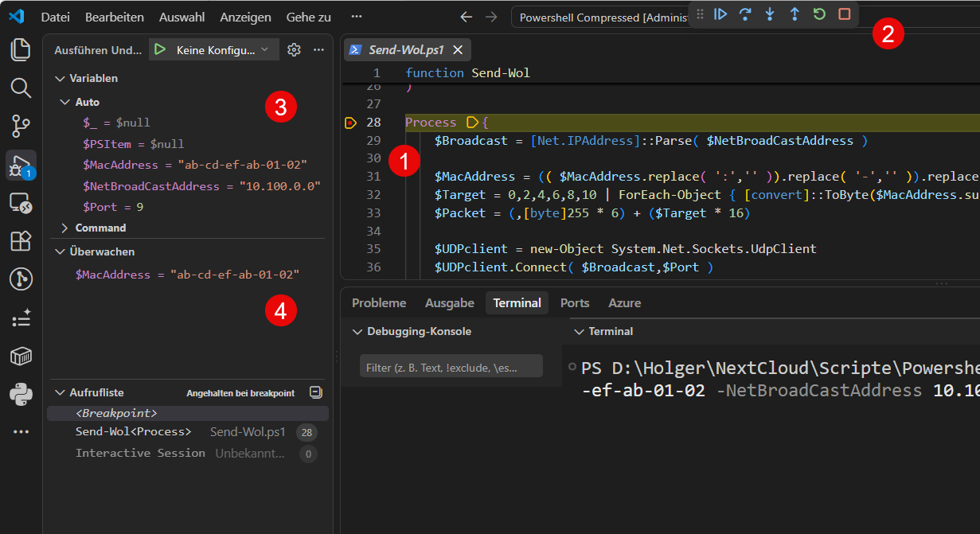Open the Anzeigen menu

245,17
